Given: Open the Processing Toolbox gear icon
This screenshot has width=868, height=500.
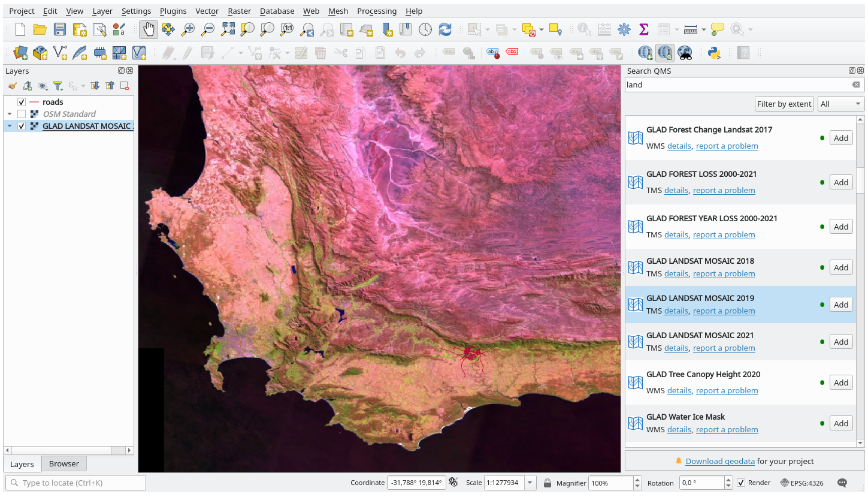Looking at the screenshot, I should (x=624, y=29).
